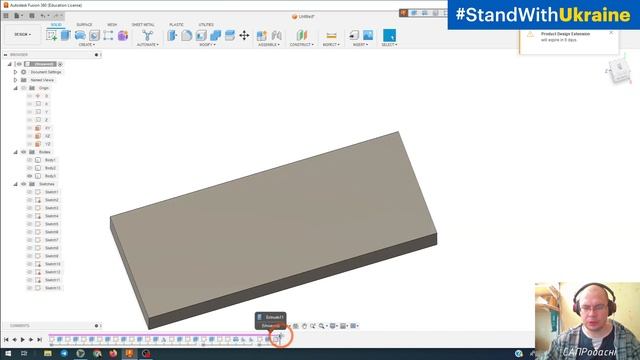Viewport: 640px width, 360px height.
Task: Toggle the Bodies folder eye icon
Action: 23,152
